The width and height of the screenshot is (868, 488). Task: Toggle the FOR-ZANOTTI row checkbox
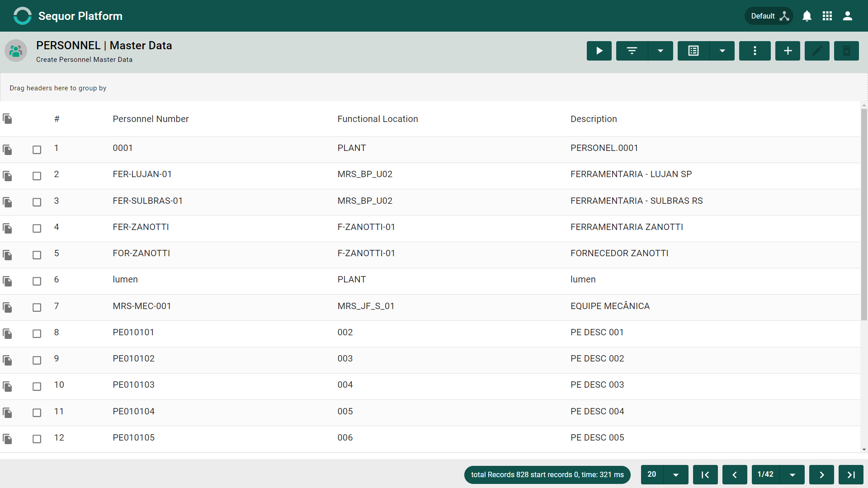[37, 255]
